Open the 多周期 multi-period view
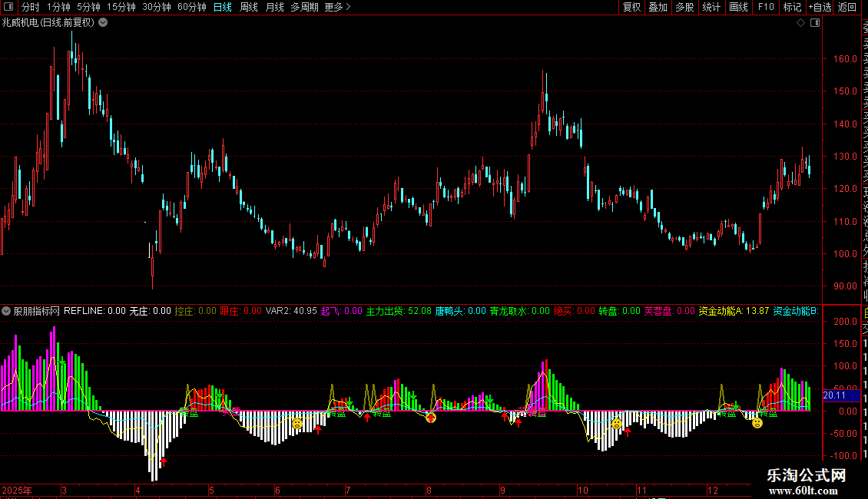 [x=304, y=7]
